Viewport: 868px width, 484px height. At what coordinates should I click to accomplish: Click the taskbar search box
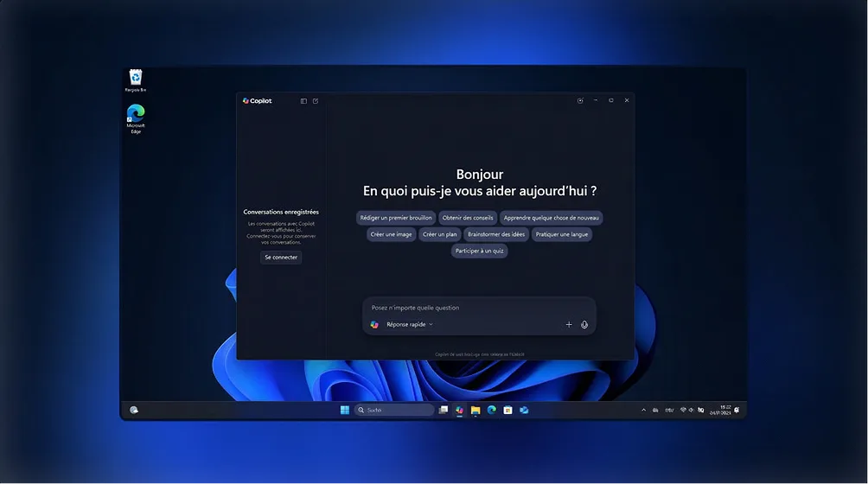click(x=394, y=410)
